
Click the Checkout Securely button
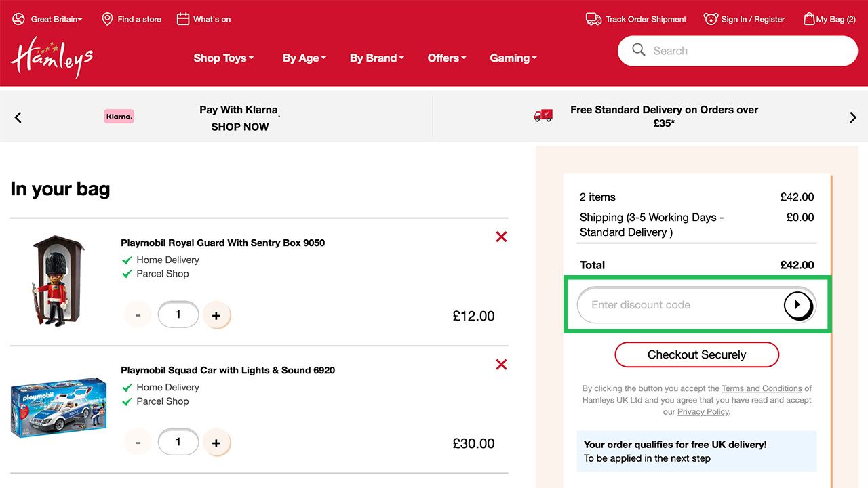coord(696,354)
